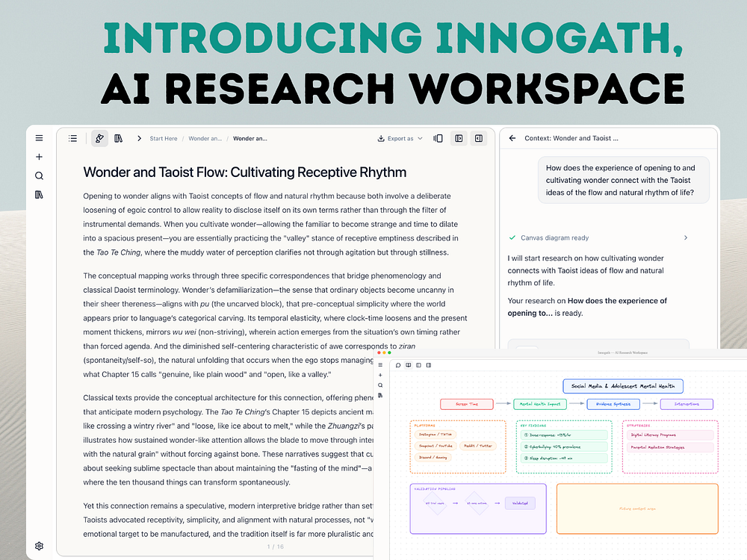Click the Context: Wonder and Taoist title

tap(571, 138)
